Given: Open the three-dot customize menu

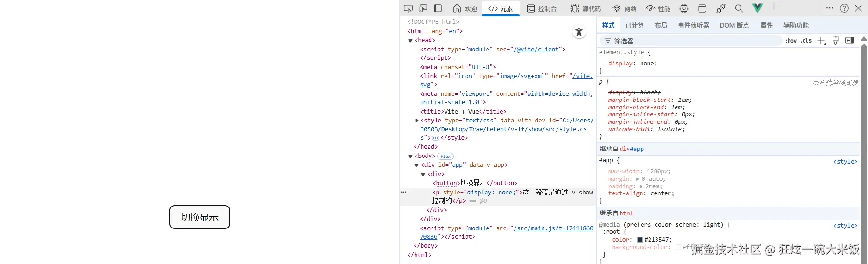Looking at the screenshot, I should 829,8.
